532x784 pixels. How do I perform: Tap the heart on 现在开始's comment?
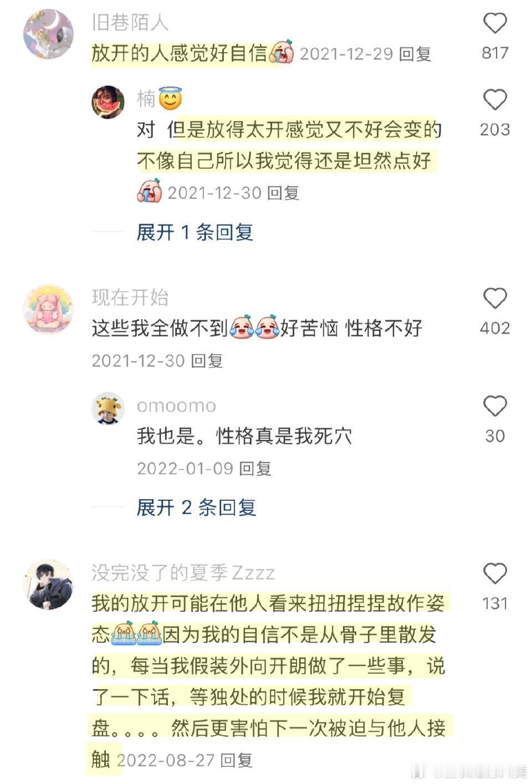click(495, 298)
